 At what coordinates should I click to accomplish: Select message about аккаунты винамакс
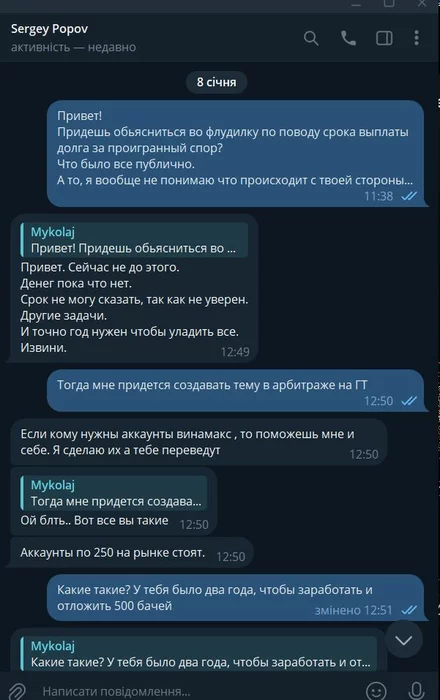(x=199, y=442)
